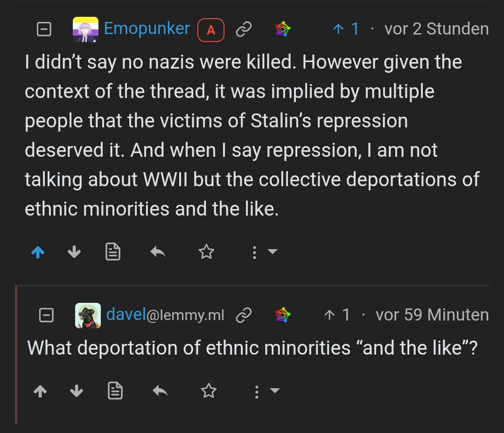Open Emopunker's user profile link
The image size is (504, 433).
point(147,29)
